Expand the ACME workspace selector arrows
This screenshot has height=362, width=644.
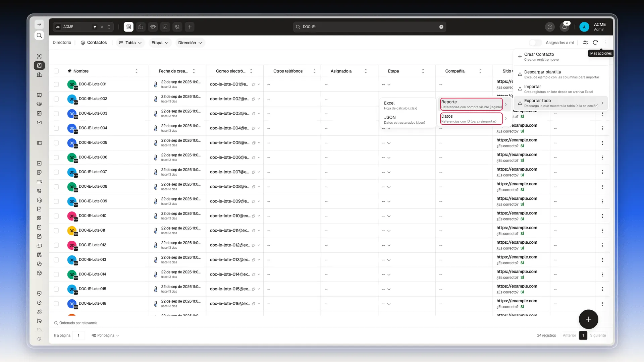coord(109,27)
